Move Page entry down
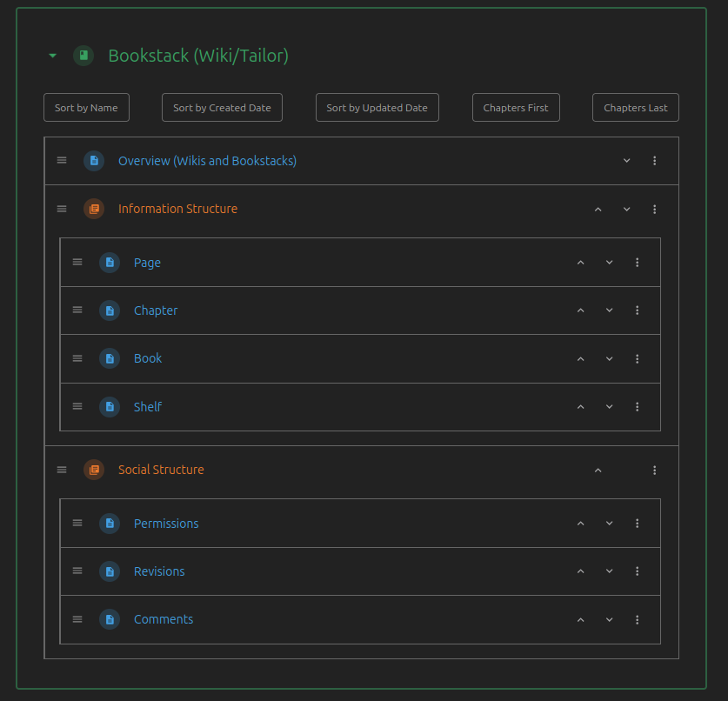The image size is (728, 701). click(x=609, y=263)
